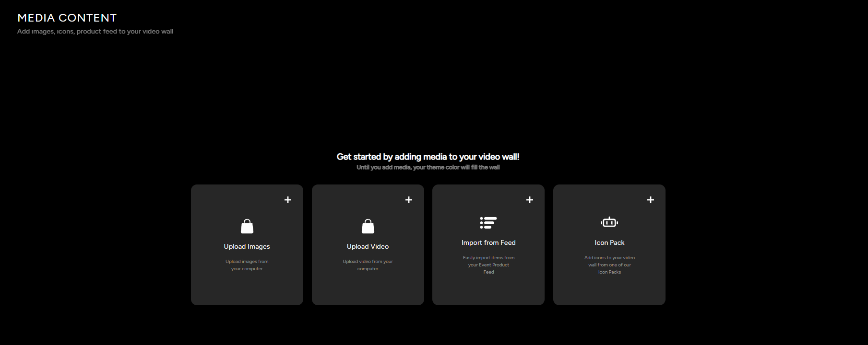Image resolution: width=868 pixels, height=345 pixels.
Task: Click the list icon above Import from Feed
Action: click(x=488, y=222)
